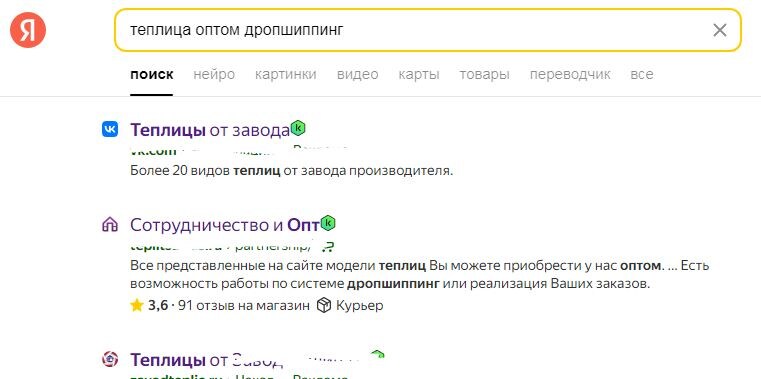Viewport: 761px width, 379px height.
Task: Open the 'Сотрудничество и Опт' result
Action: tap(225, 225)
